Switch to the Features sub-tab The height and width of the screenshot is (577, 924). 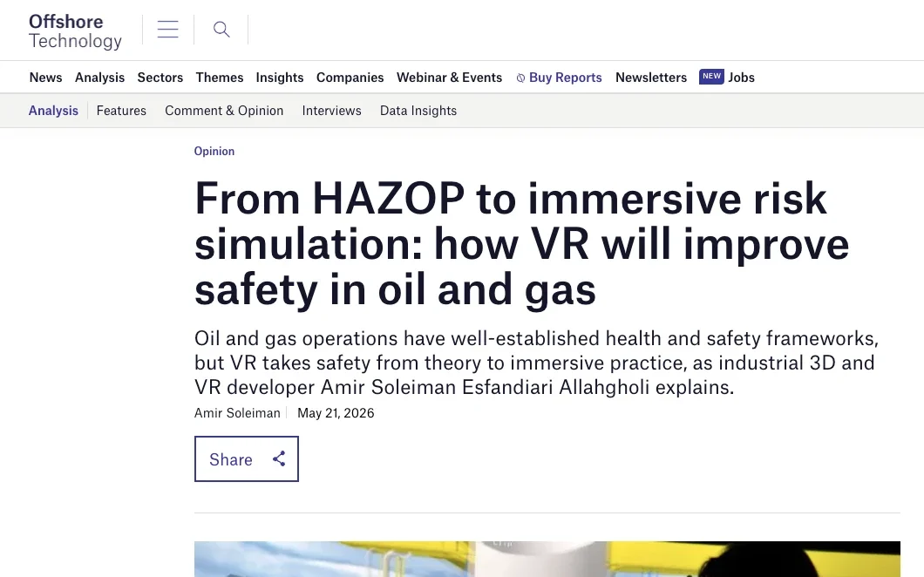(121, 110)
